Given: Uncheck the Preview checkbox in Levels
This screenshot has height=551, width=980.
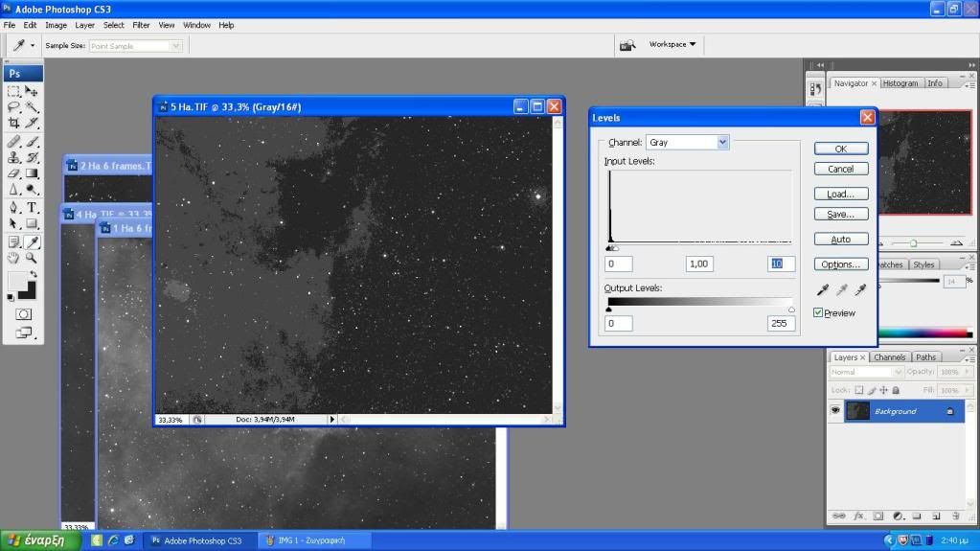Looking at the screenshot, I should 818,312.
